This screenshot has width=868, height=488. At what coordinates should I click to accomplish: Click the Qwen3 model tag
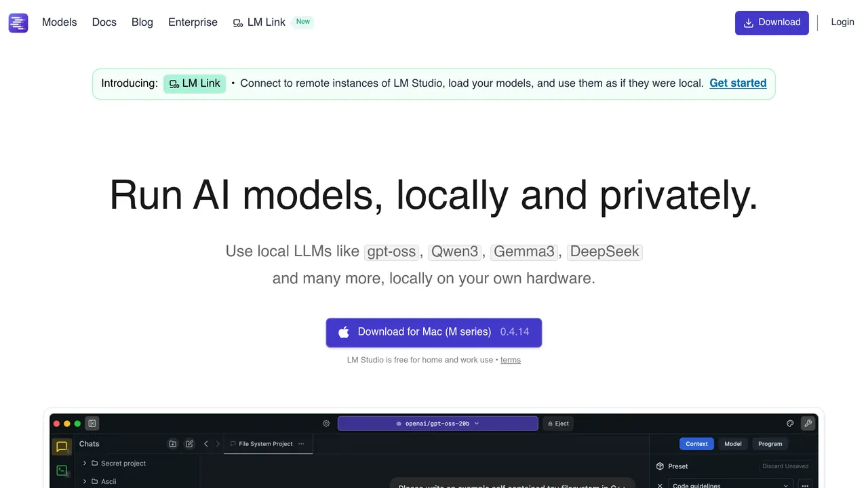(x=455, y=252)
